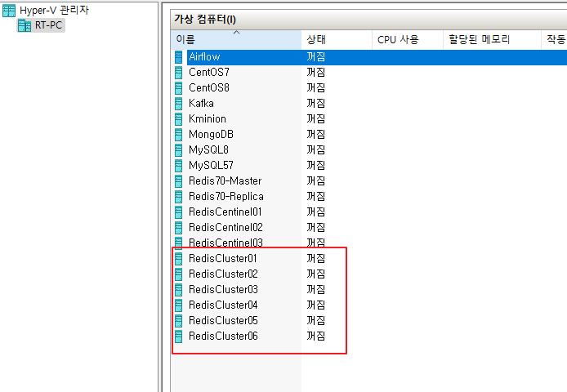
Task: Select the RedisCluster04 virtual machine
Action: pos(223,305)
